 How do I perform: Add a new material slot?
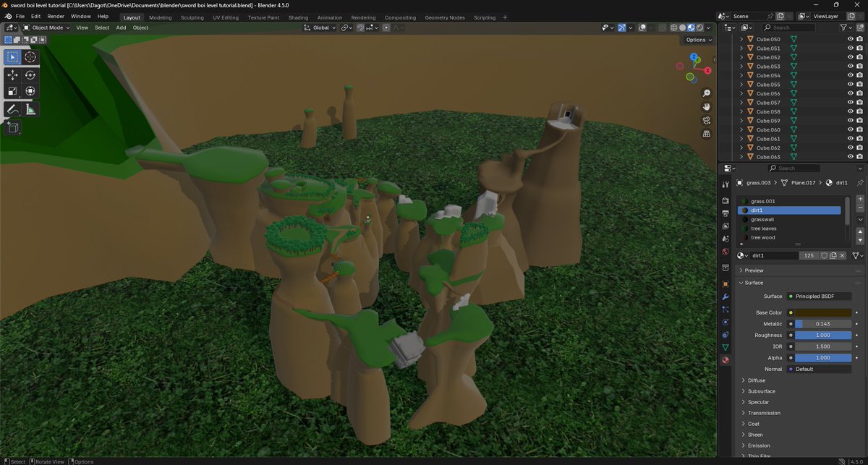(x=860, y=199)
